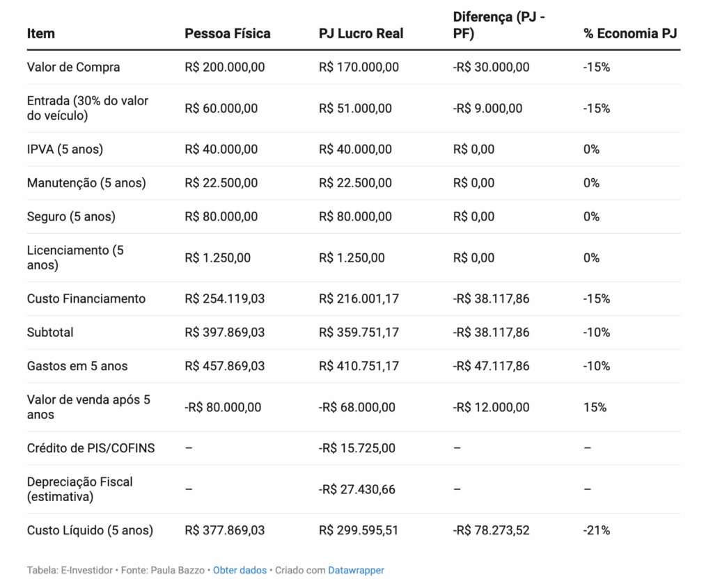Select the "Diferença (PJ - PF)" column header
Viewport: 713px width, 588px height.
coord(499,26)
